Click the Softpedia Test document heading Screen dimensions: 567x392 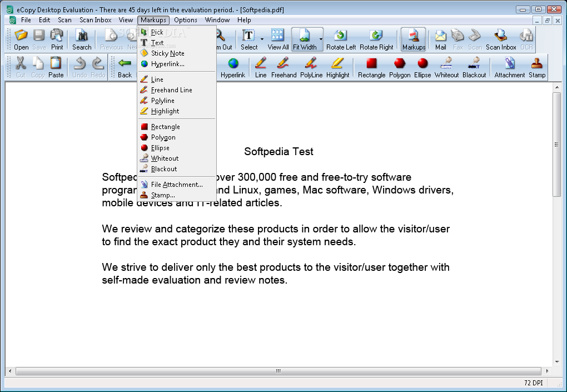[278, 152]
